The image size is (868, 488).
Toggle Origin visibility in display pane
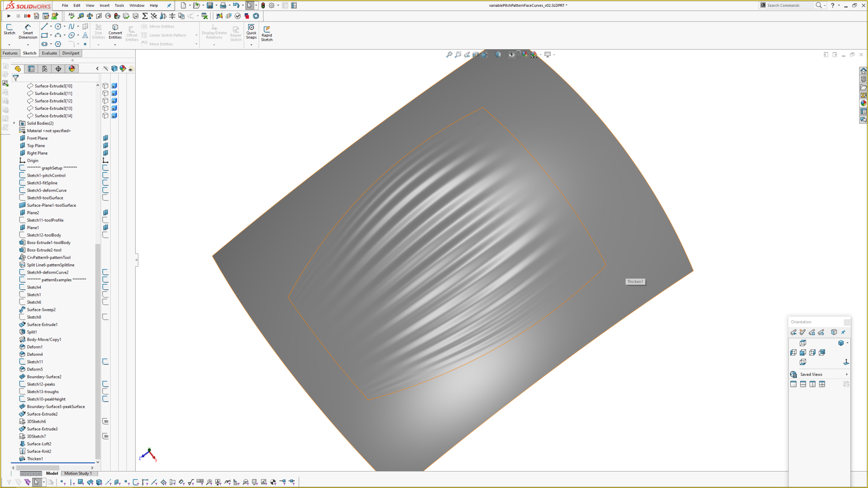click(106, 161)
